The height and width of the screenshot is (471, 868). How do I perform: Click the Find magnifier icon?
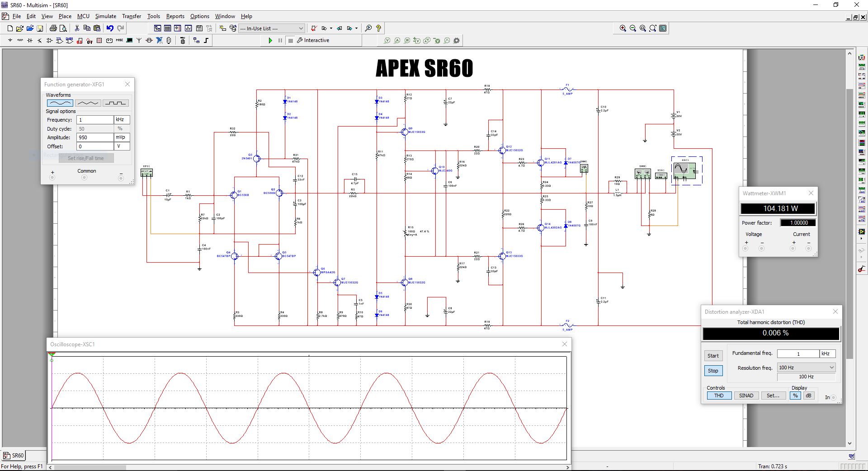click(x=368, y=28)
